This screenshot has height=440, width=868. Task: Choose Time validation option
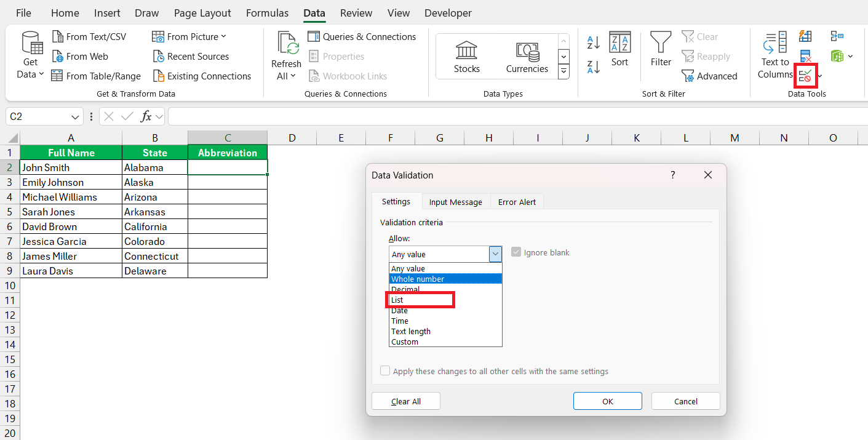(x=445, y=321)
